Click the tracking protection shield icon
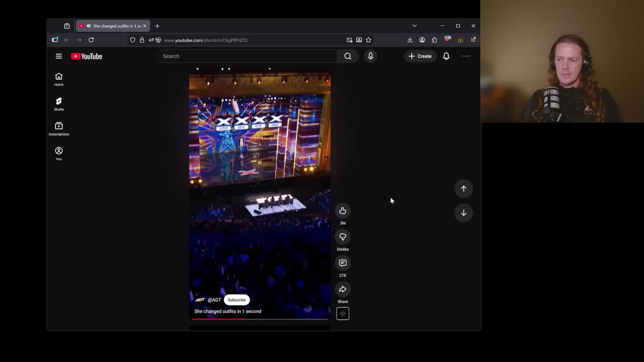644x362 pixels. pos(133,40)
